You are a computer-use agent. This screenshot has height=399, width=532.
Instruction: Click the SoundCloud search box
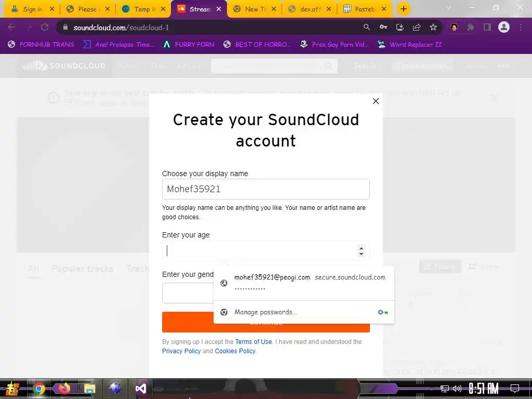(274, 66)
